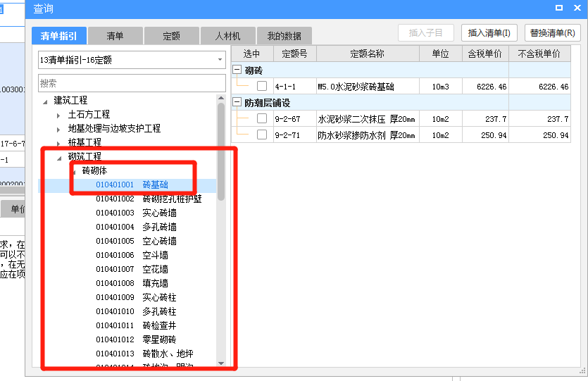
Task: Click the 250.94 tax-inclusive price cell
Action: point(485,135)
